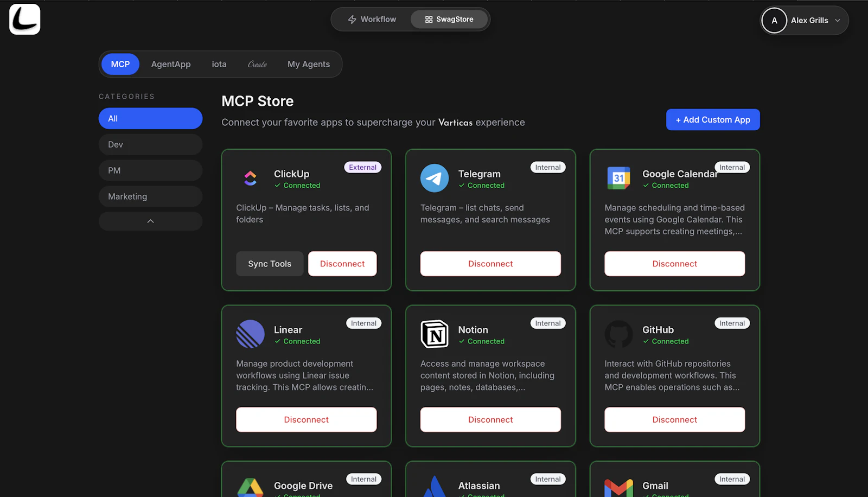Viewport: 868px width, 497px height.
Task: Click the GitHub card title
Action: [658, 330]
